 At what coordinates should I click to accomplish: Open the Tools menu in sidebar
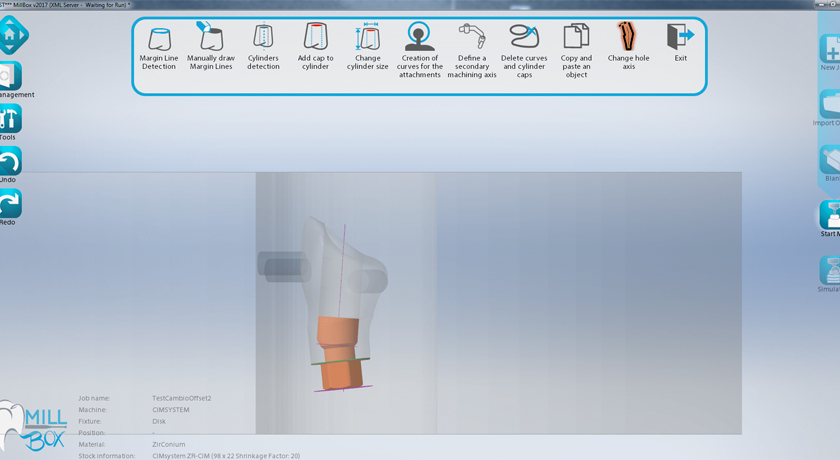(9, 119)
